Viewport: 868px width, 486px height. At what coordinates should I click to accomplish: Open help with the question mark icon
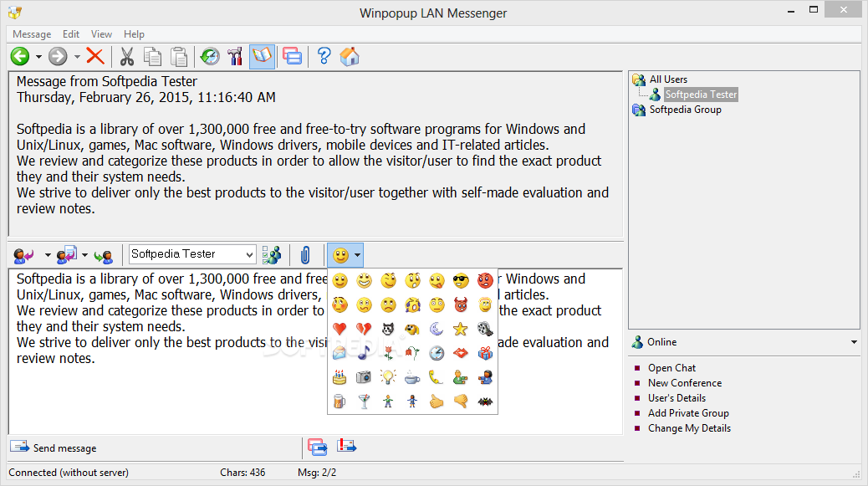click(324, 56)
